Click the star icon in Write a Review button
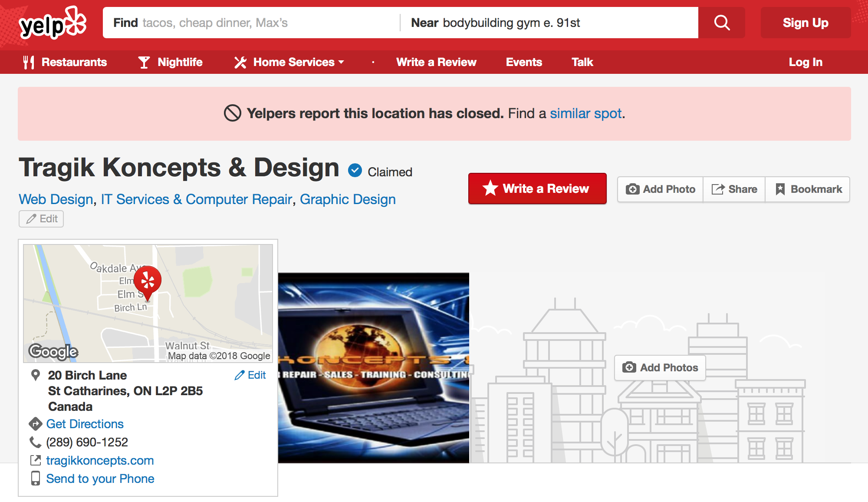The height and width of the screenshot is (502, 868). (490, 188)
